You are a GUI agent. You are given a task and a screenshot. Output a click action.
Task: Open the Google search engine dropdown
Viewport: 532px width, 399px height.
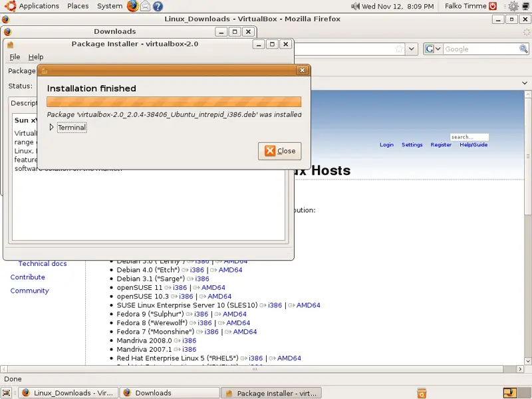[x=433, y=49]
